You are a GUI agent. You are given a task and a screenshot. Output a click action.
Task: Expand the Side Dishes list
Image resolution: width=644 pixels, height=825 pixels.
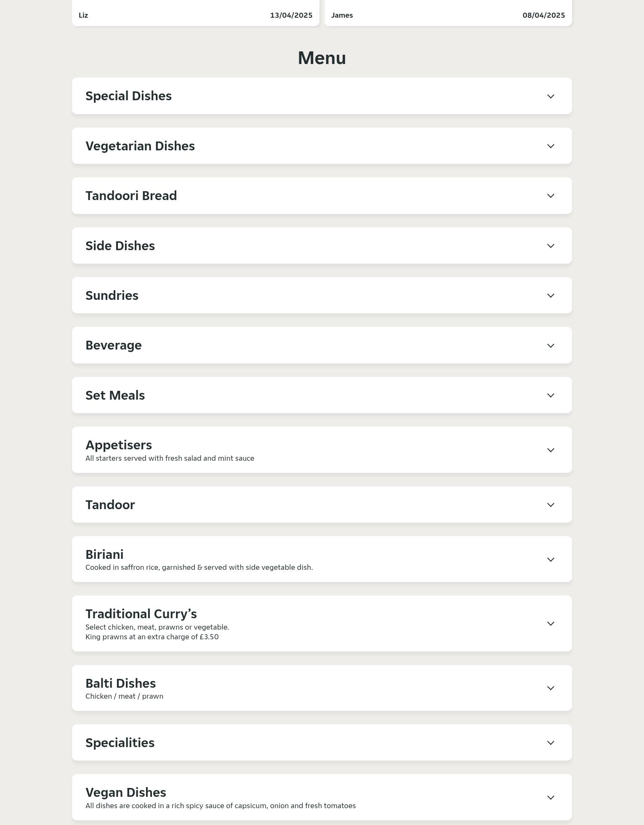(551, 246)
